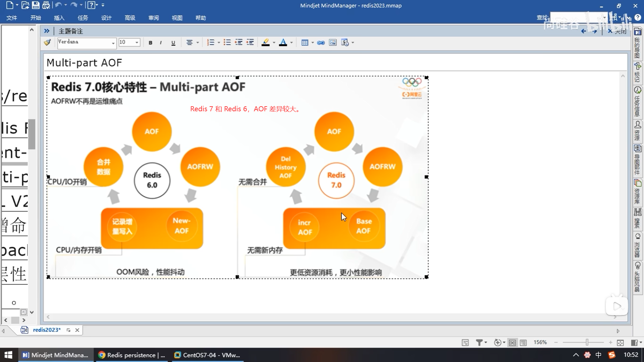Viewport: 644px width, 362px height.
Task: Insert a hyperlink in the note
Action: coord(321,43)
